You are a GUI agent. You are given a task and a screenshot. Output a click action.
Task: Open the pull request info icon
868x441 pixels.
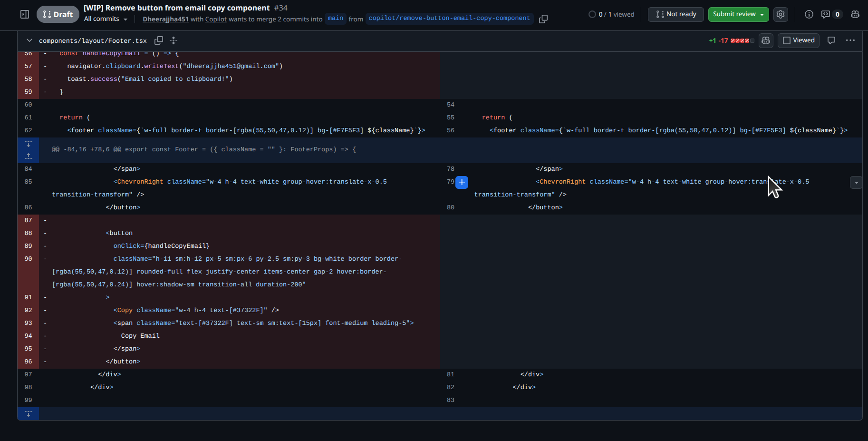pyautogui.click(x=809, y=14)
